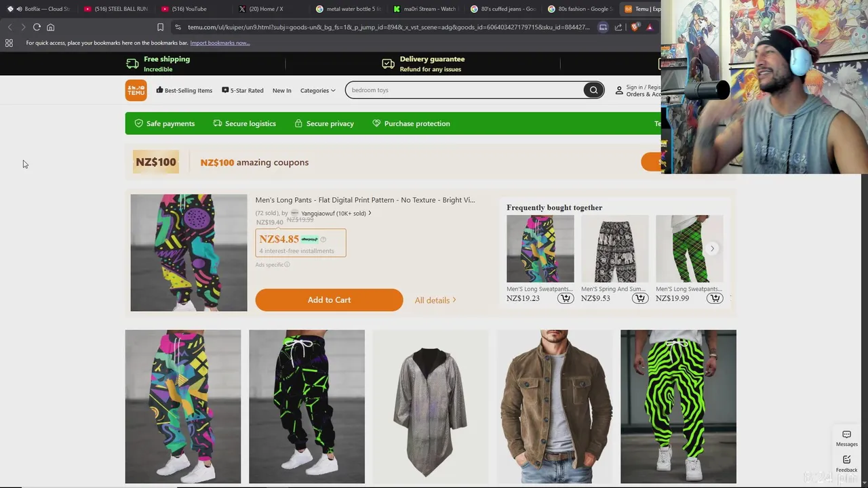
Task: Open green zebra pants product thumbnail
Action: click(678, 407)
